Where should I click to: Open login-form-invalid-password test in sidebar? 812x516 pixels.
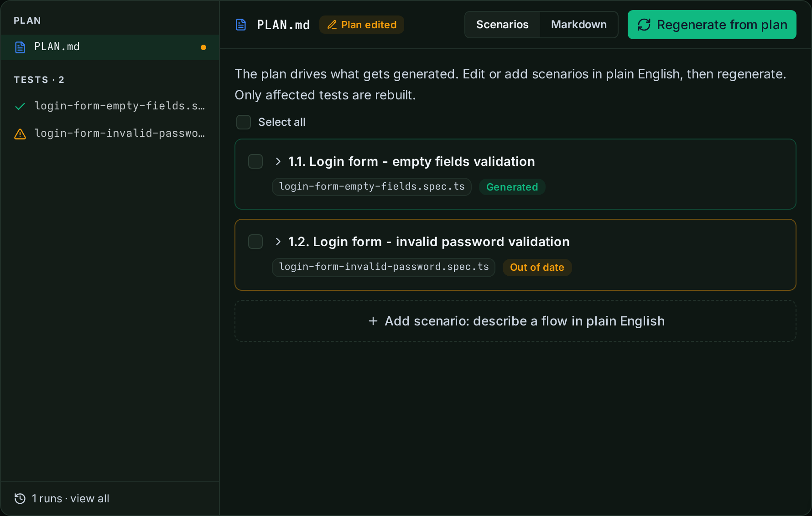tap(110, 133)
